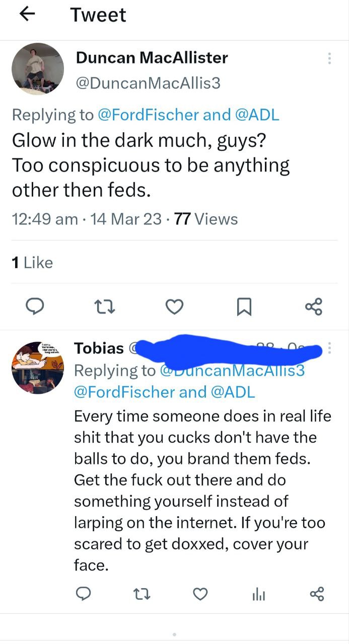
Task: Share Duncan MacAllister's tweet
Action: [313, 306]
